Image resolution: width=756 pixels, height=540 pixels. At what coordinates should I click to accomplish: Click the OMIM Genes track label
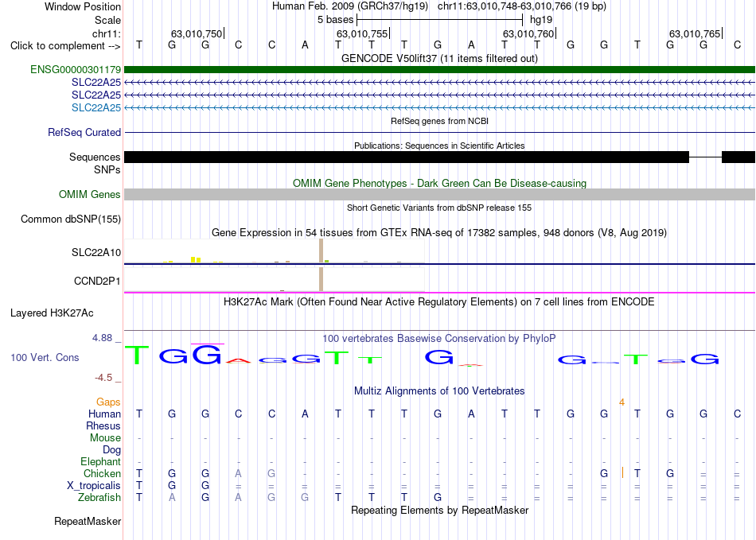(x=89, y=195)
